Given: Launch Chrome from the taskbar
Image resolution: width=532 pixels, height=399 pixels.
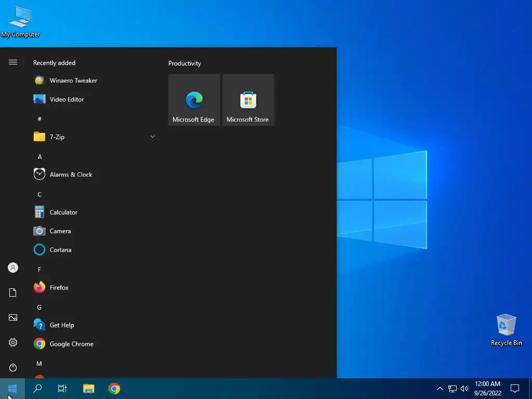Looking at the screenshot, I should pos(114,389).
